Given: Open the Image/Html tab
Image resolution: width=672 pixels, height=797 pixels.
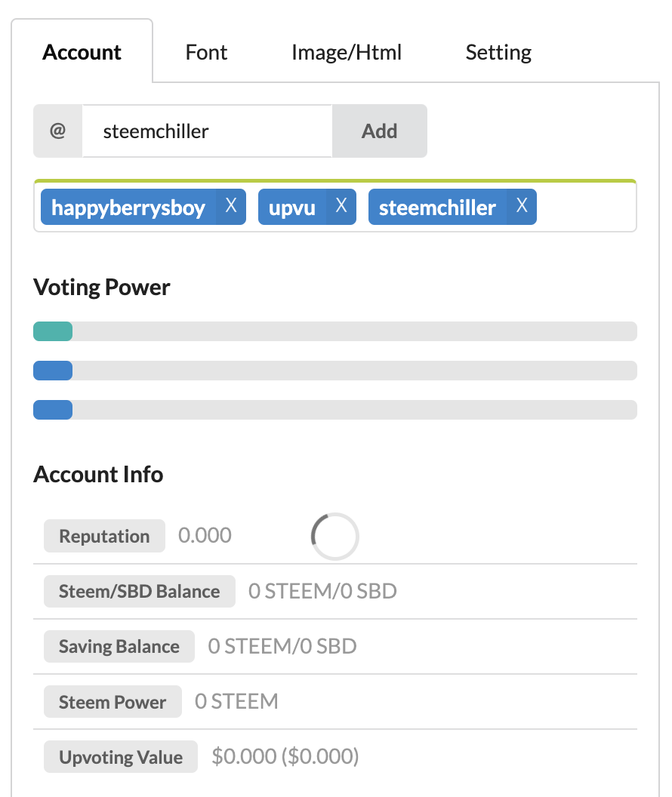Looking at the screenshot, I should point(347,52).
